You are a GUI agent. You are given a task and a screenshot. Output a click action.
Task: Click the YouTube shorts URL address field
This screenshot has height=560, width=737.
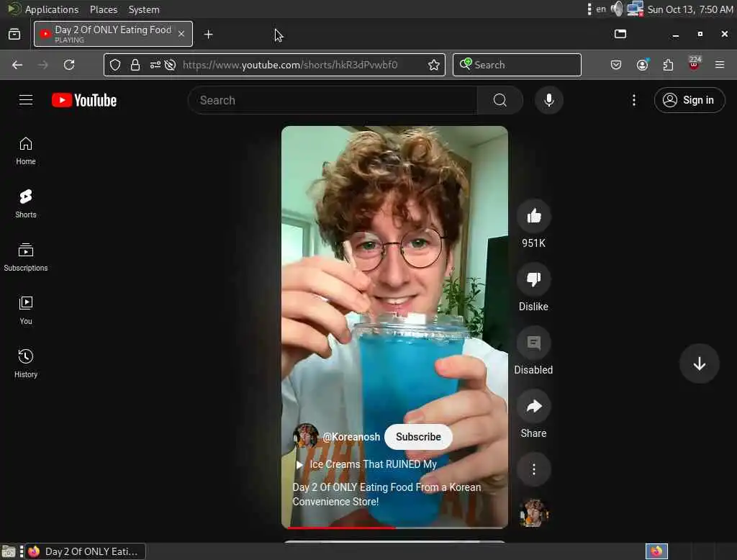[290, 65]
